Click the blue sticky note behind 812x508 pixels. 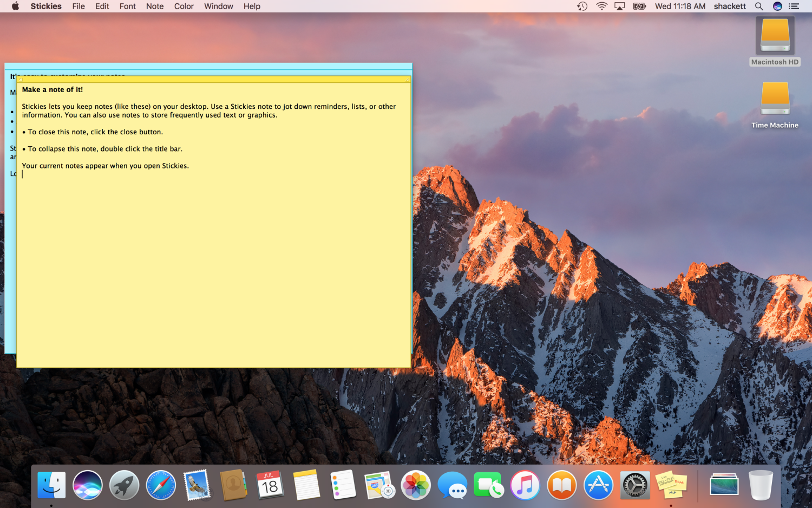pyautogui.click(x=10, y=244)
